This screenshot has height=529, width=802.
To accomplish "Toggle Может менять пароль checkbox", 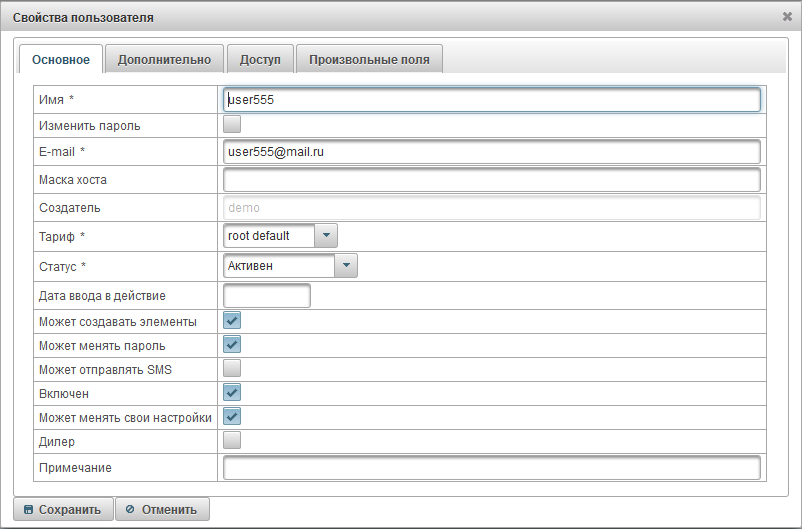I will [232, 345].
